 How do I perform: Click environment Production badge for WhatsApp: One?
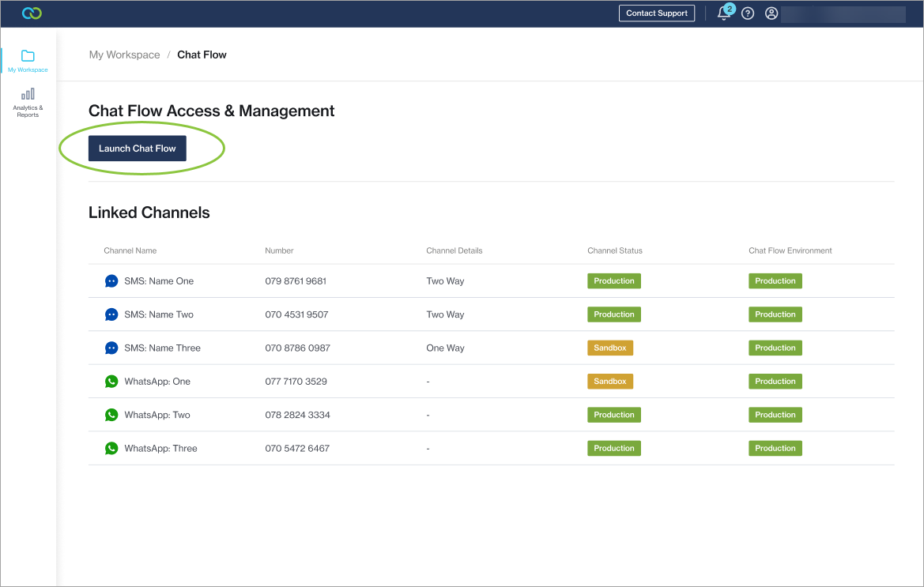pos(775,382)
